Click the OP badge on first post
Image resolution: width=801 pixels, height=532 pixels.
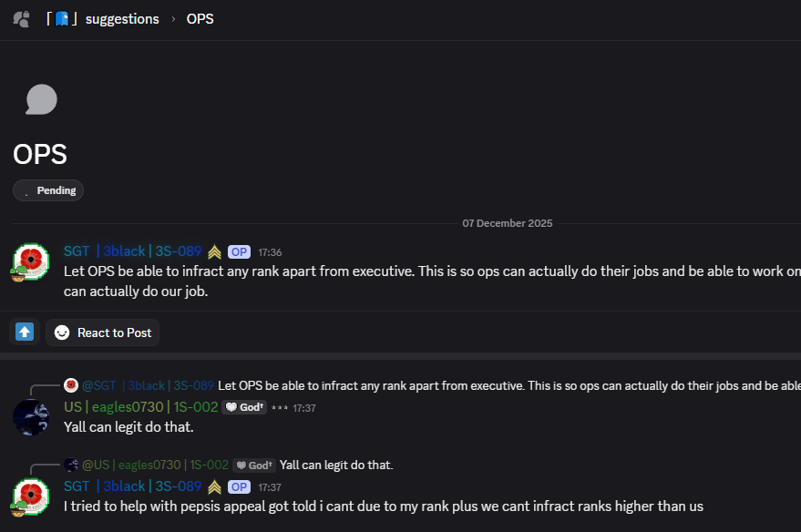coord(239,252)
